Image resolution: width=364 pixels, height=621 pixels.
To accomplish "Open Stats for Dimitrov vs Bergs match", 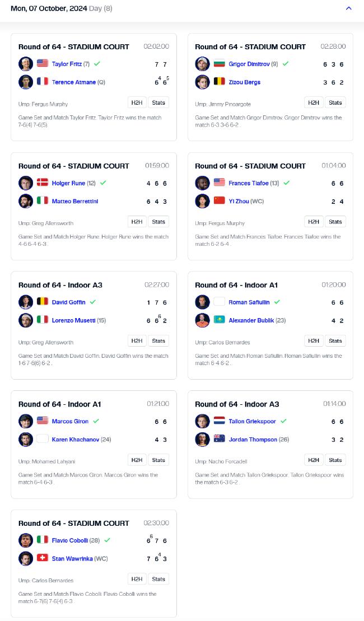I will [335, 102].
